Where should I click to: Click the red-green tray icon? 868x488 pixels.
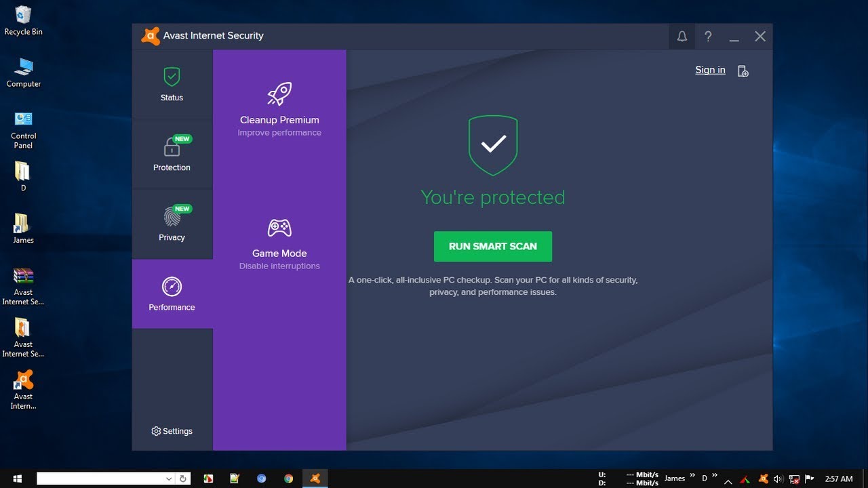point(746,479)
